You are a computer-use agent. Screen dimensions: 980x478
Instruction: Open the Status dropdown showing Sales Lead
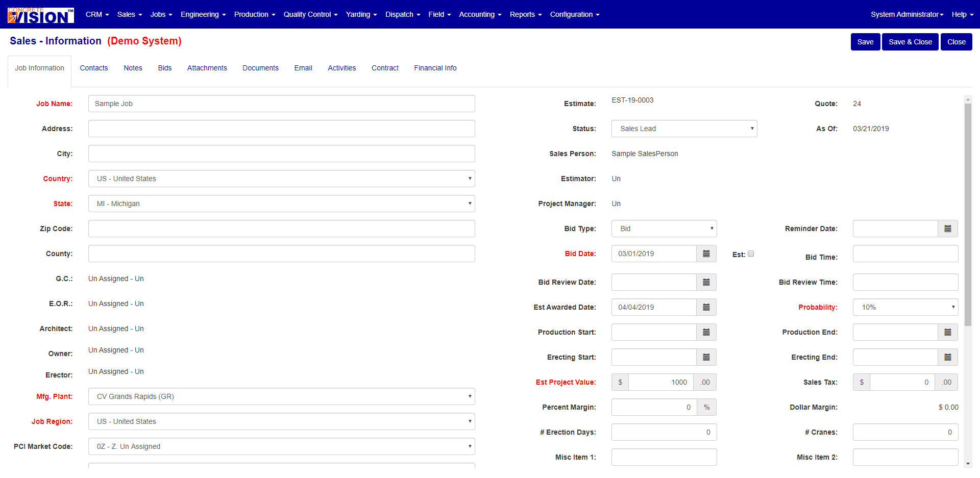pyautogui.click(x=684, y=129)
